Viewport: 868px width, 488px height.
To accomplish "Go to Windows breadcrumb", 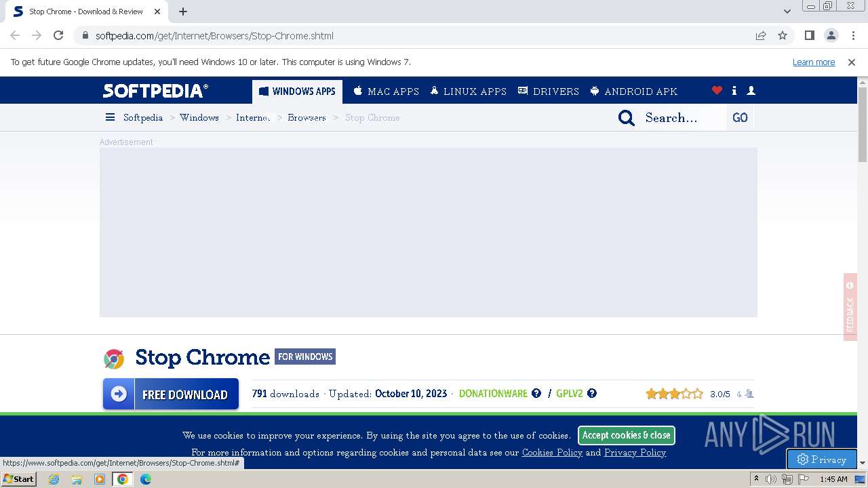I will (199, 117).
